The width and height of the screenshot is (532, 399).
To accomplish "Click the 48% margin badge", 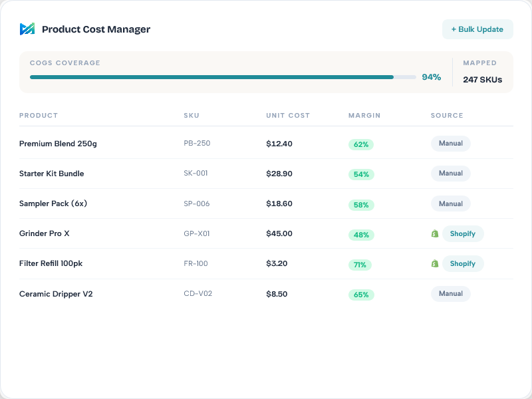I will click(x=361, y=235).
